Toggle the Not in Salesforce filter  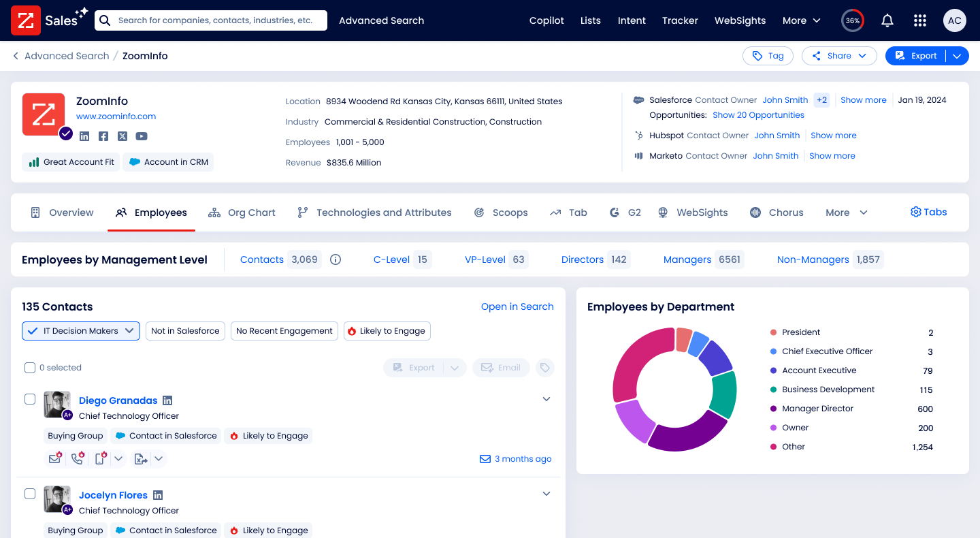185,331
